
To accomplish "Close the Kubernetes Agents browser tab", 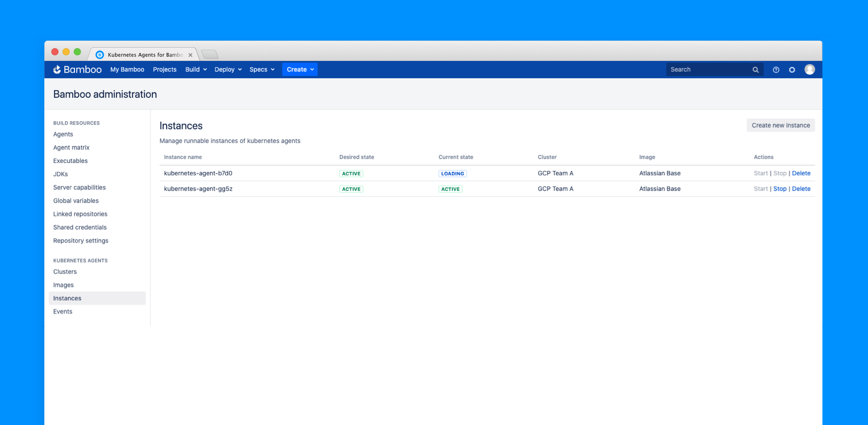I will (x=191, y=55).
